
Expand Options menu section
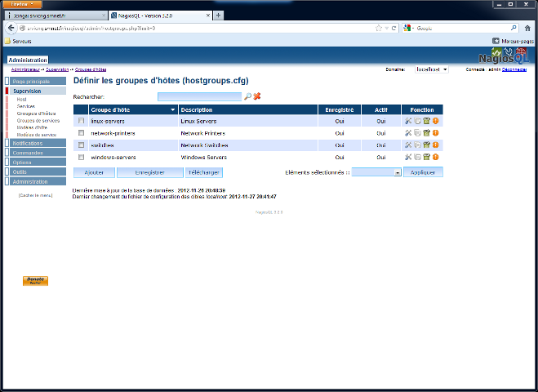point(36,163)
